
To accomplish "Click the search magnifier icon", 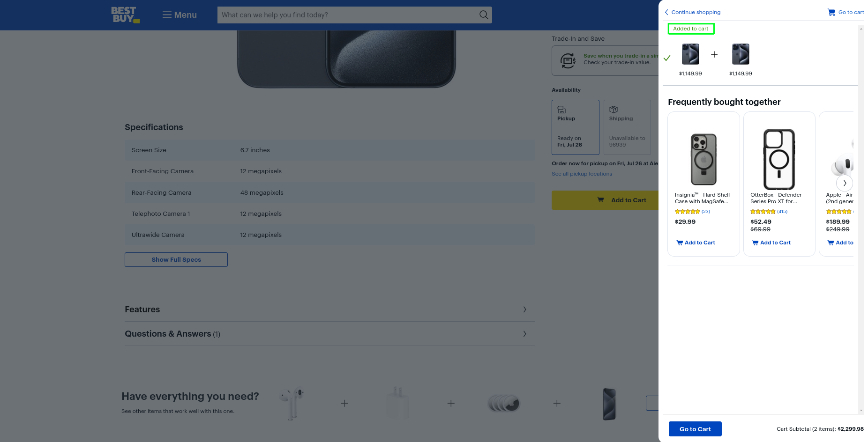I will click(x=484, y=15).
